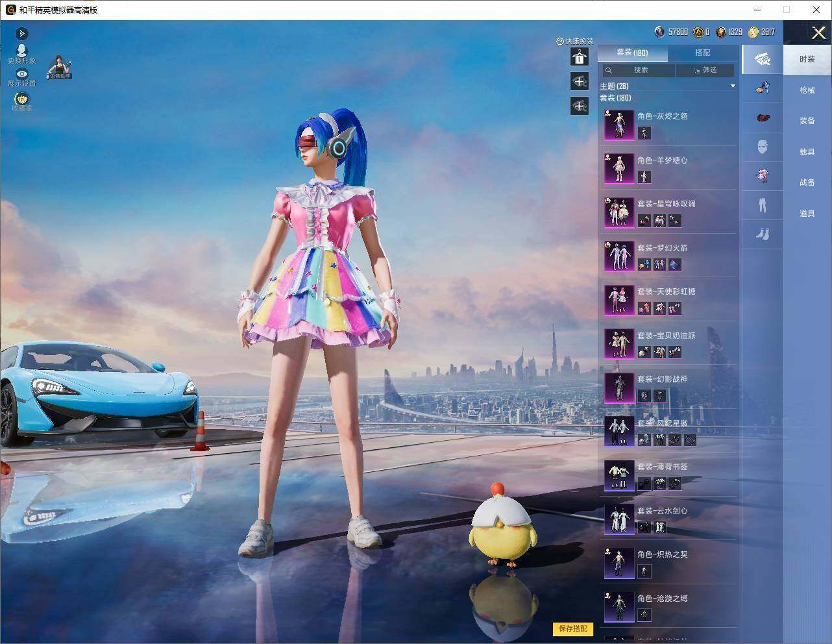
Task: Collapse the left panel arrow button
Action: (21, 33)
